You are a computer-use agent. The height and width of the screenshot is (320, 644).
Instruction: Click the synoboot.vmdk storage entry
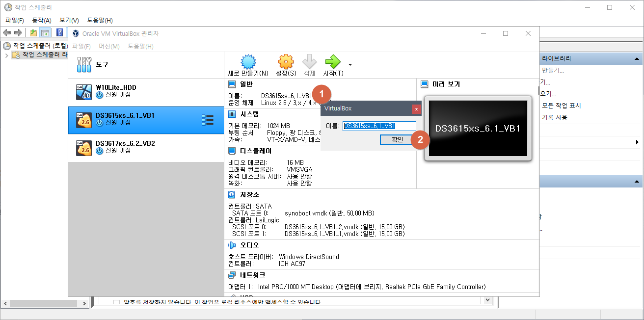329,213
